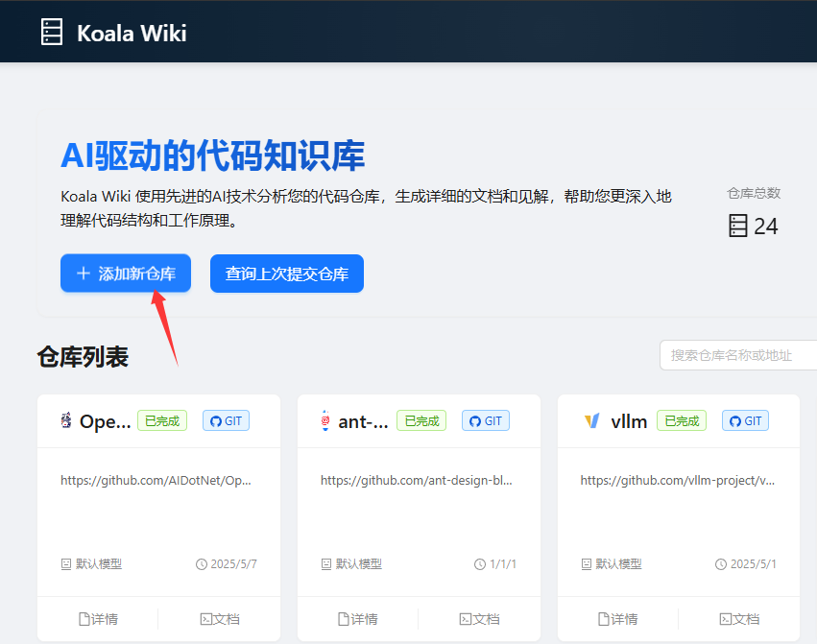Click the 仓库列表 section heading
Image resolution: width=817 pixels, height=644 pixels.
pos(83,357)
